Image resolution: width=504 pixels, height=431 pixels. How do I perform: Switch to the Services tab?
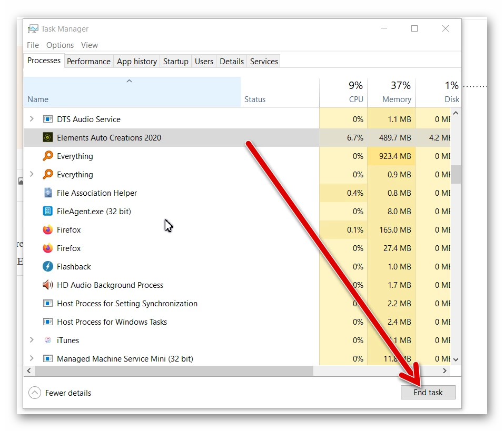(x=264, y=62)
